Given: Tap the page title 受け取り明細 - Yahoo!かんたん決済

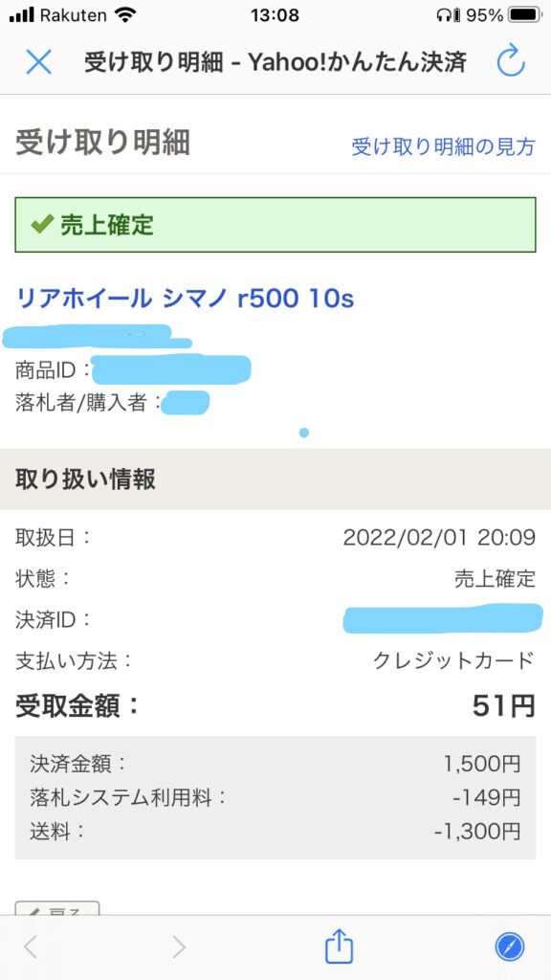Looking at the screenshot, I should click(x=275, y=62).
